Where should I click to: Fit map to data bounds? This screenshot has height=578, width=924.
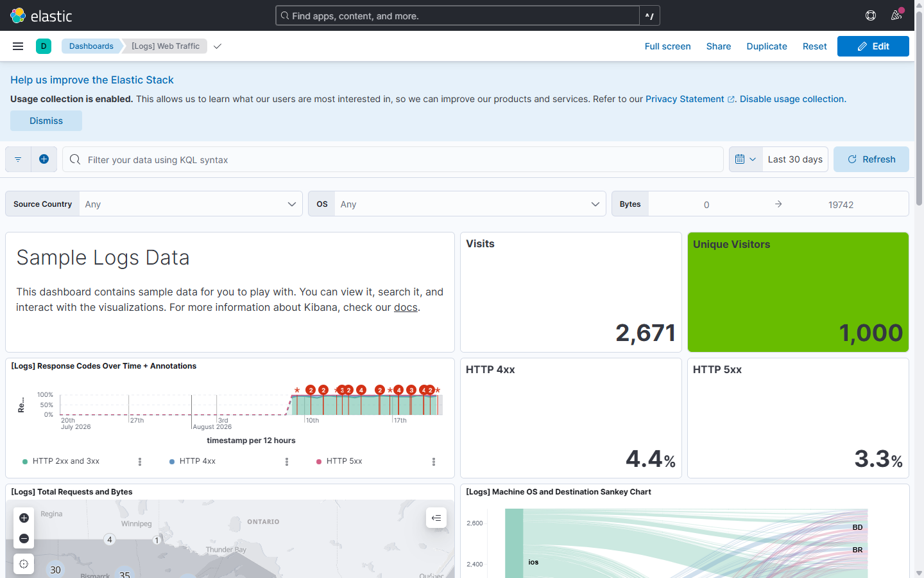click(24, 564)
